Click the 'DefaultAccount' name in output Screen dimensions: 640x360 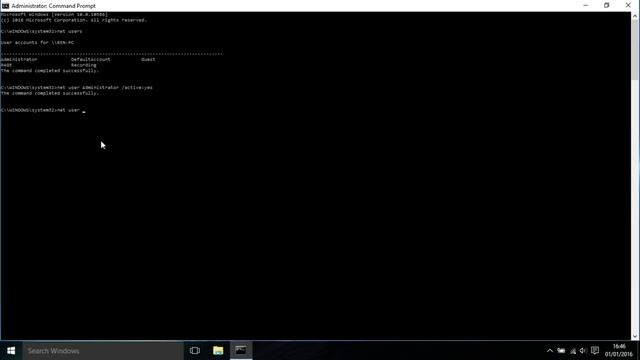click(x=91, y=60)
